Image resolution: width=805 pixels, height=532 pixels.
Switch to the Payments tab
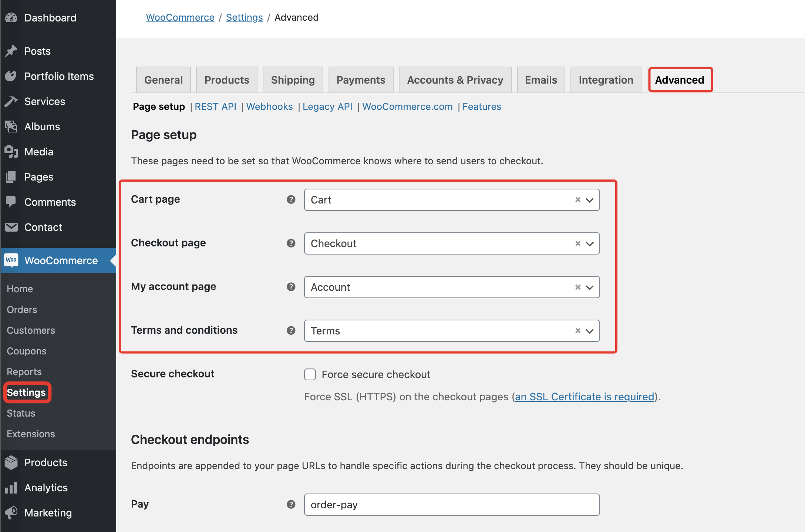pos(361,80)
